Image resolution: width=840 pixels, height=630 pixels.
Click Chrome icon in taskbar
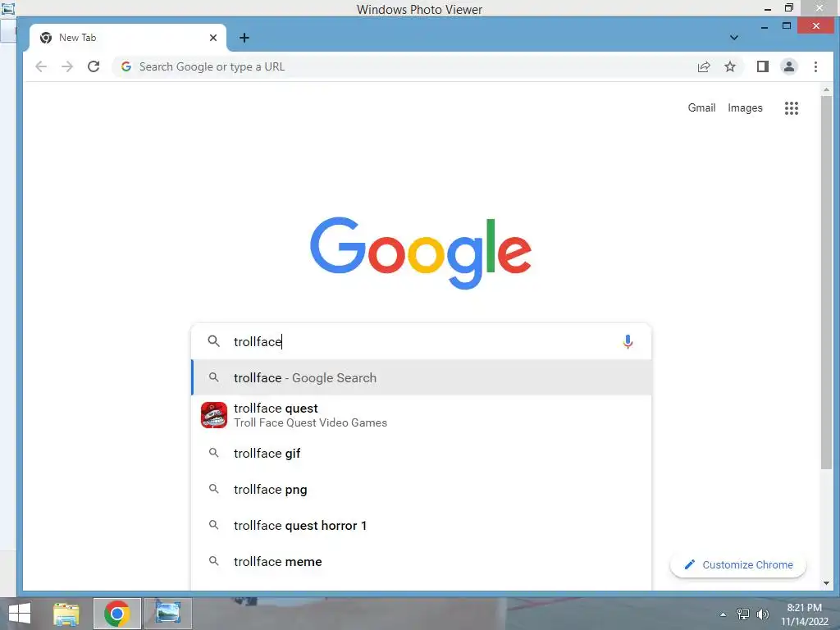(x=117, y=614)
